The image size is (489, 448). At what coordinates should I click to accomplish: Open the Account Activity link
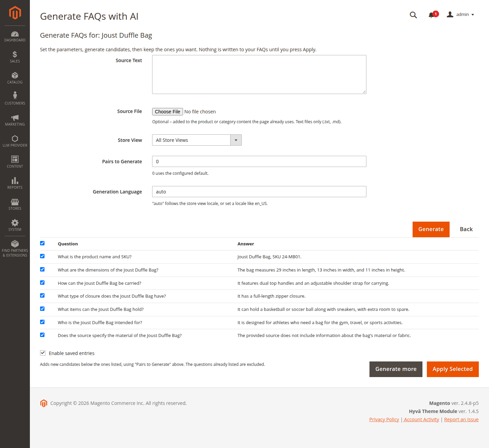421,419
